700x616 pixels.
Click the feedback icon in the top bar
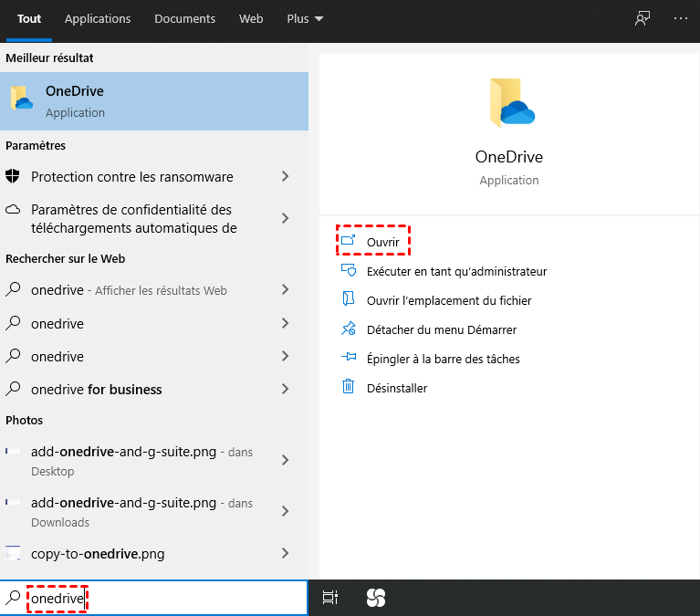tap(643, 18)
